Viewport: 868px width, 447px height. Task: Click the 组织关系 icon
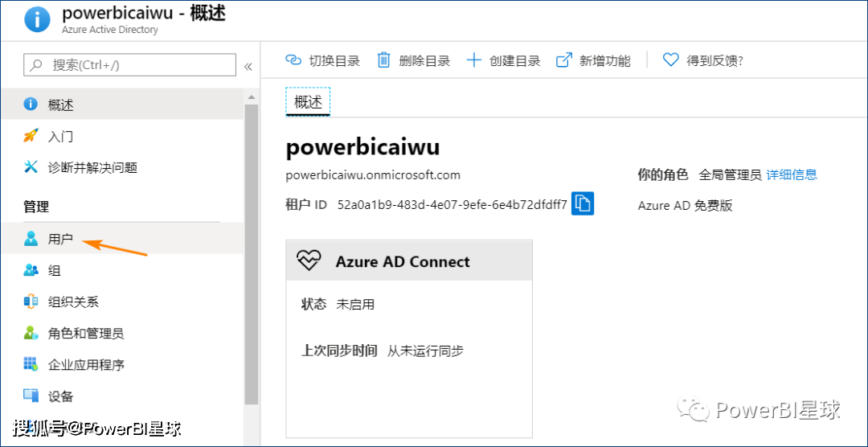coord(31,301)
